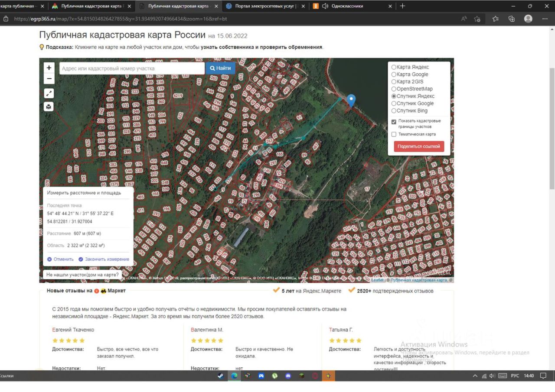The height and width of the screenshot is (392, 555).
Task: Open Steam from the taskbar
Action: click(x=221, y=376)
